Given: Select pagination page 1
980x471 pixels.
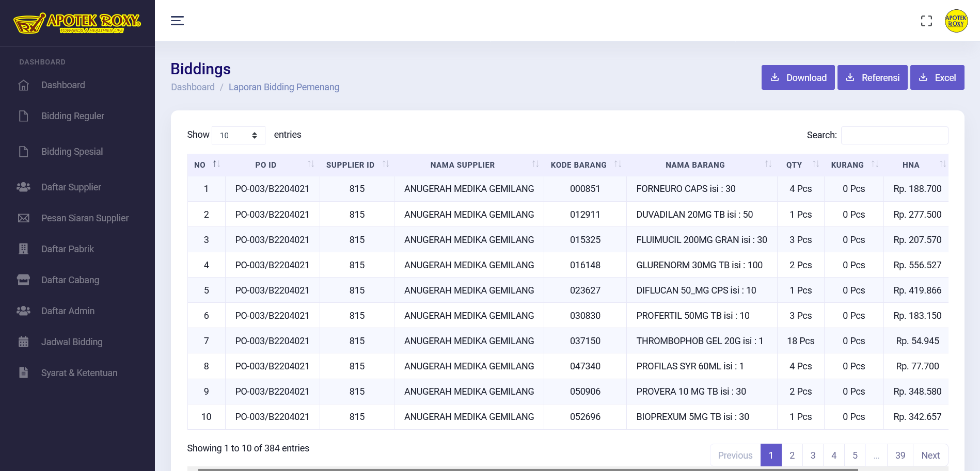Looking at the screenshot, I should [x=771, y=456].
